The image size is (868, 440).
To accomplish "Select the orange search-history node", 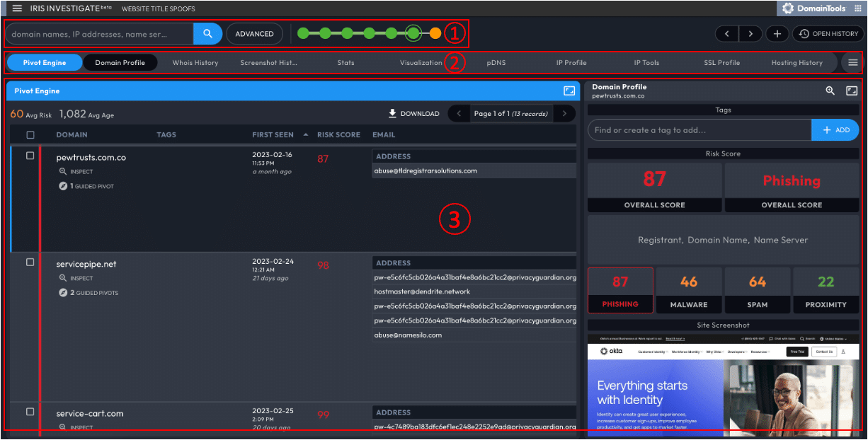I will coord(435,33).
